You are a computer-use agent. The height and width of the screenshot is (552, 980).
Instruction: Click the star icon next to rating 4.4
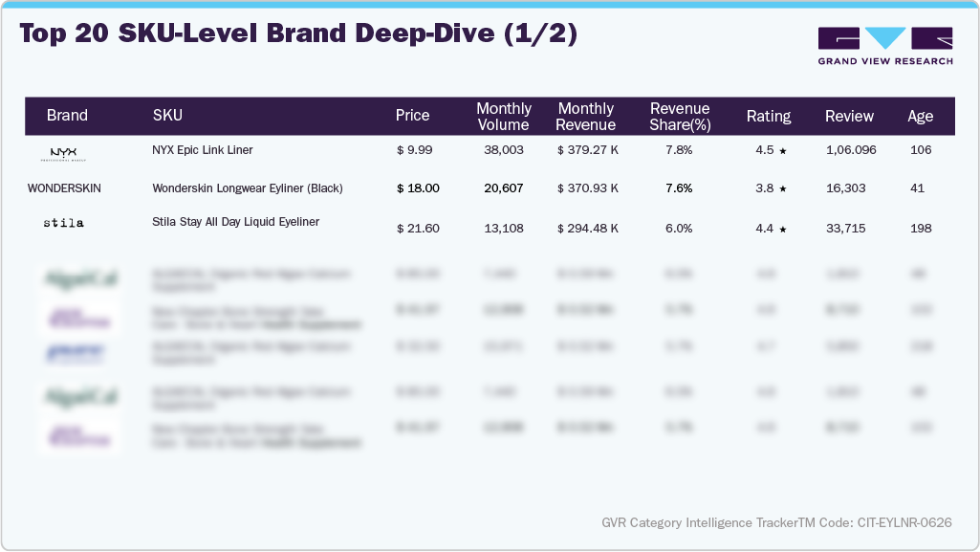[x=782, y=230]
